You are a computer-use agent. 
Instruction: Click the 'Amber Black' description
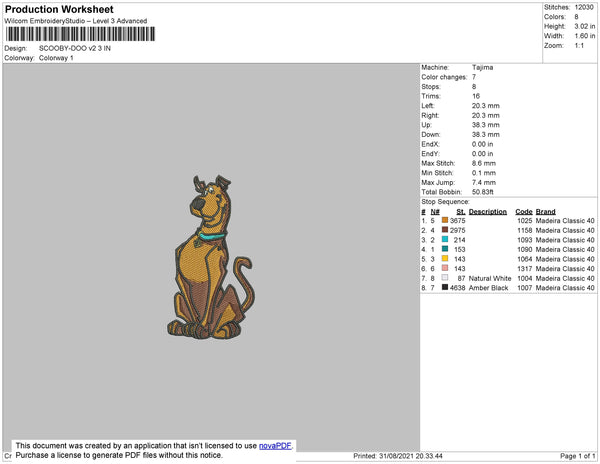point(489,288)
